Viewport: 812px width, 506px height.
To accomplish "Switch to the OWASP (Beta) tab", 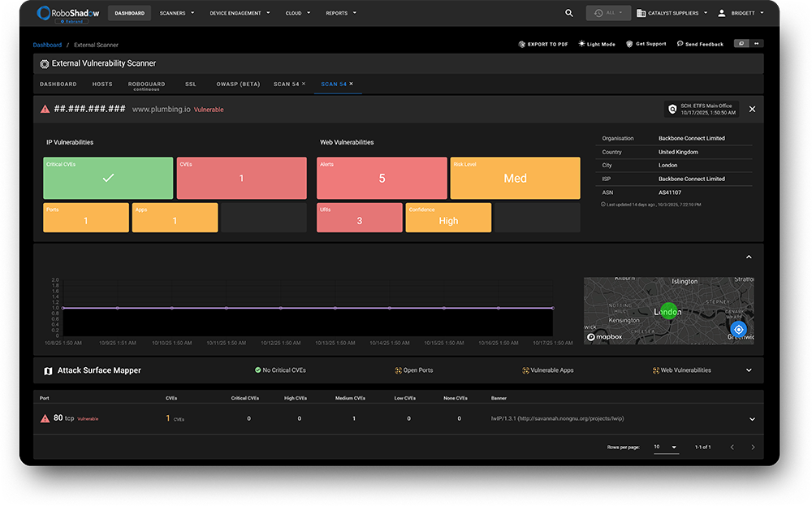I will point(238,84).
